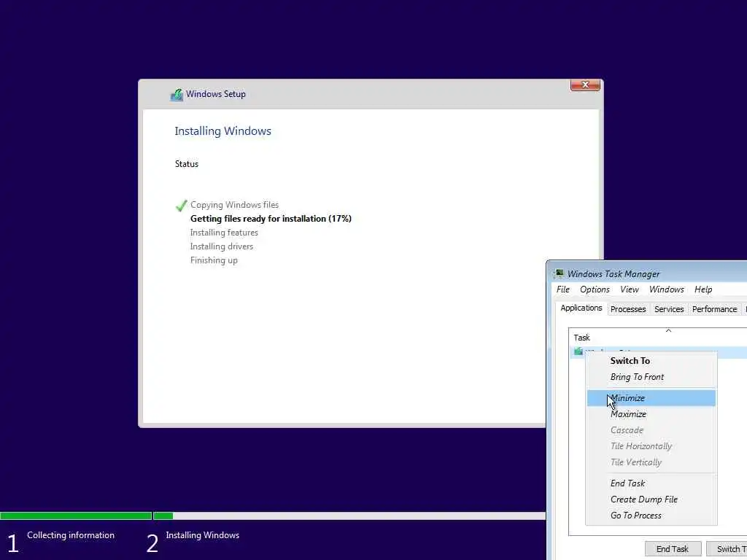Select the Windows Setup task row icon
This screenshot has width=747, height=560.
[x=578, y=351]
